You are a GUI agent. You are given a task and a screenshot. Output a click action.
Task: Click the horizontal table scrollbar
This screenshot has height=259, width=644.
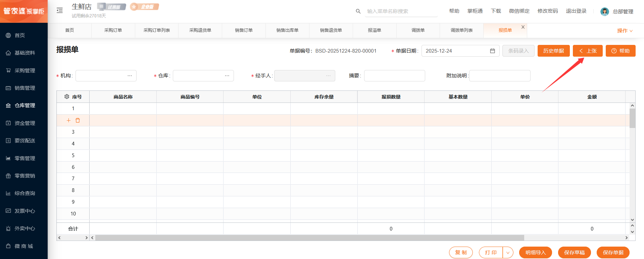tap(309, 238)
